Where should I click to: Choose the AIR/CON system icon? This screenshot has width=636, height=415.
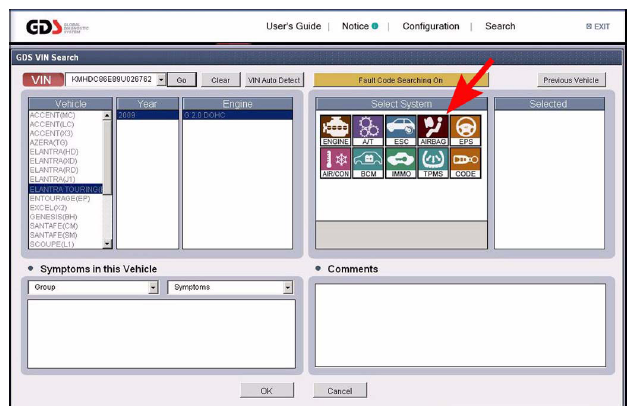(x=335, y=163)
